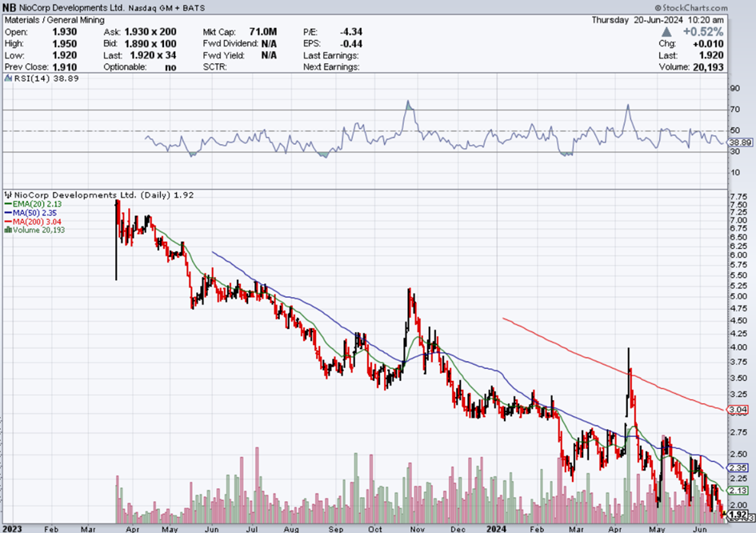Select the red MA(200) legend line

8,222
